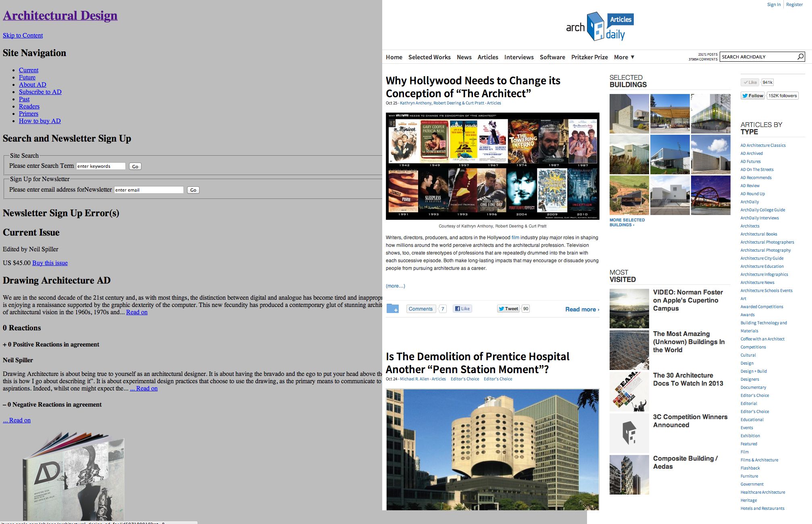
Task: Open 3C Competition Winners Announced link
Action: point(690,421)
